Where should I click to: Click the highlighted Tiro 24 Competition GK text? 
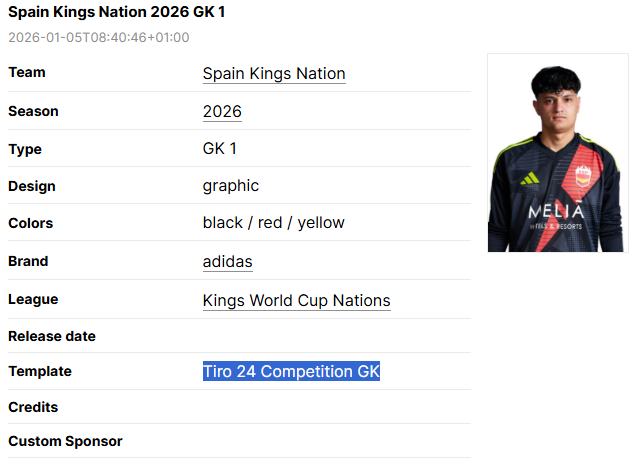pos(291,371)
